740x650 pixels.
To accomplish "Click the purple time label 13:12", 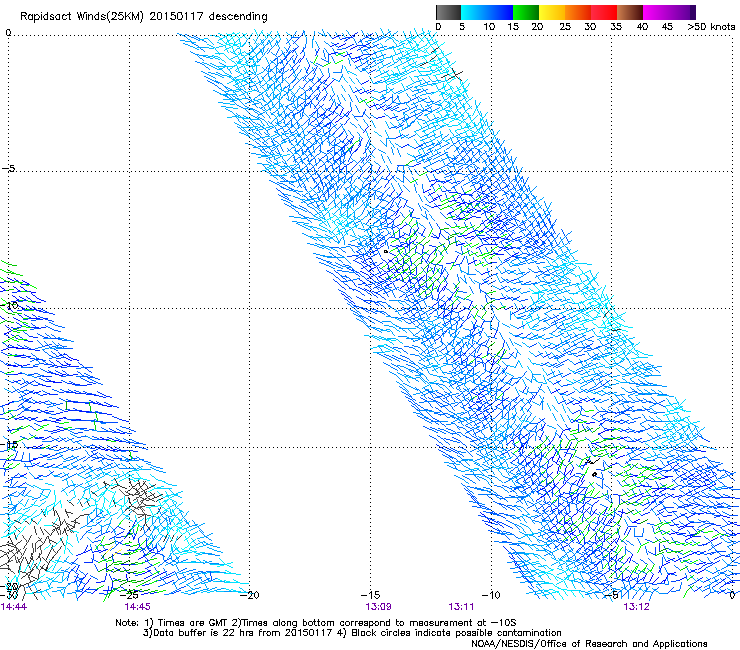I will coord(636,606).
